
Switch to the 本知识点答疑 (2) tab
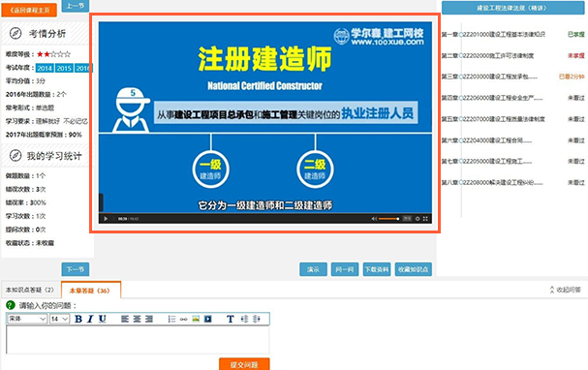[30, 290]
